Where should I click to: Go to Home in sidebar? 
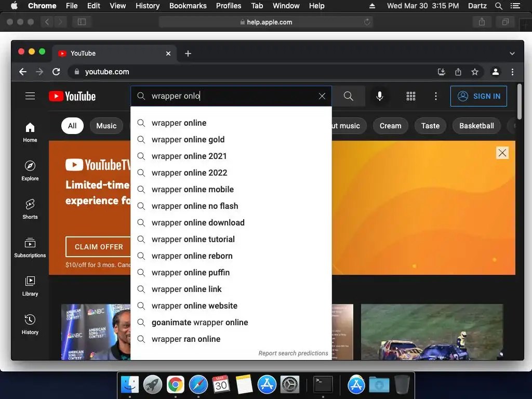point(30,132)
